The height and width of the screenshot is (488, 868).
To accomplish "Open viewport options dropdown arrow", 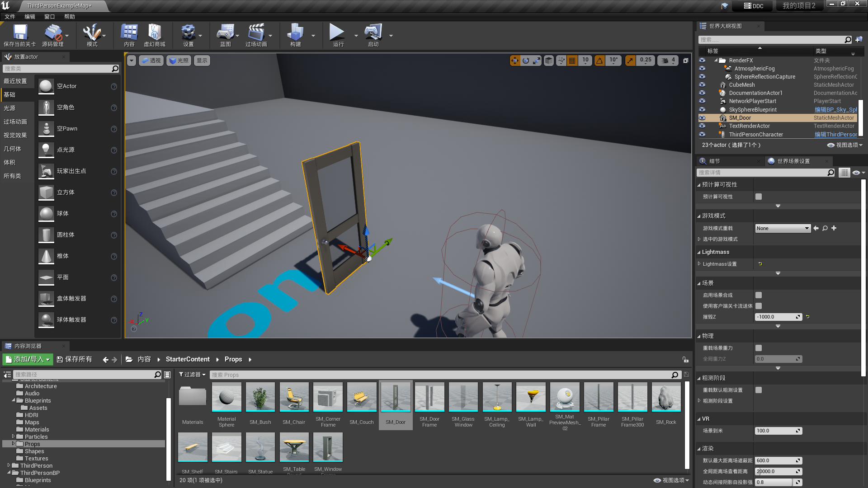I will [132, 61].
